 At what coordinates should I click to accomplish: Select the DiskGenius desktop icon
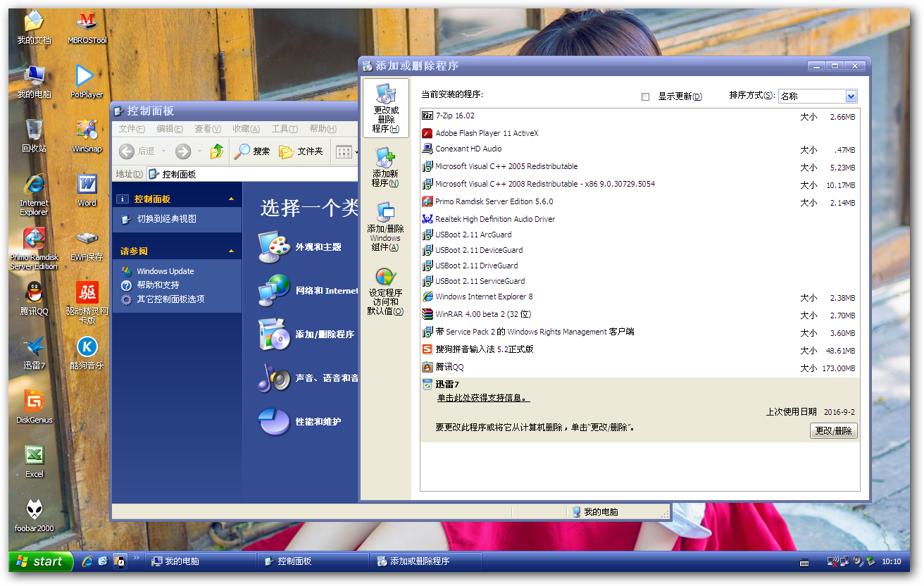tap(34, 407)
